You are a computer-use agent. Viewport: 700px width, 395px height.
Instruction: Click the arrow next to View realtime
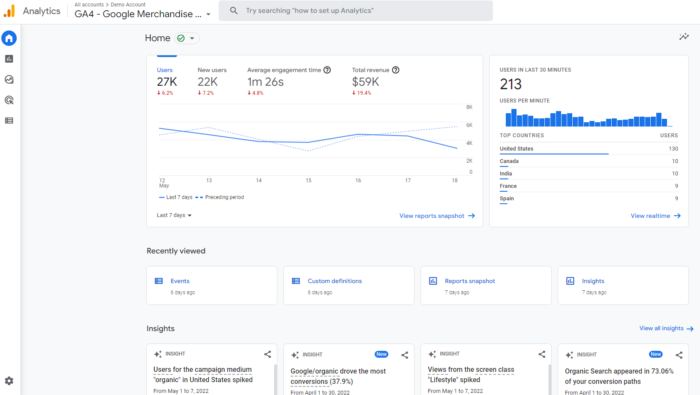[x=677, y=216]
